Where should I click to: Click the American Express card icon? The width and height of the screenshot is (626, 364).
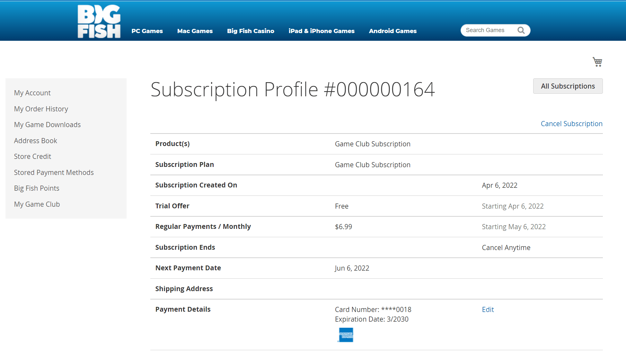coord(346,335)
